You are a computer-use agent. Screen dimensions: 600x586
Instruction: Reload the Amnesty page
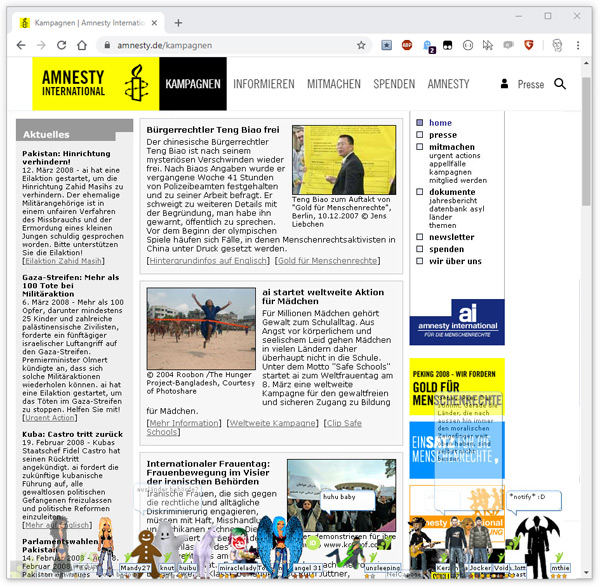pyautogui.click(x=62, y=46)
